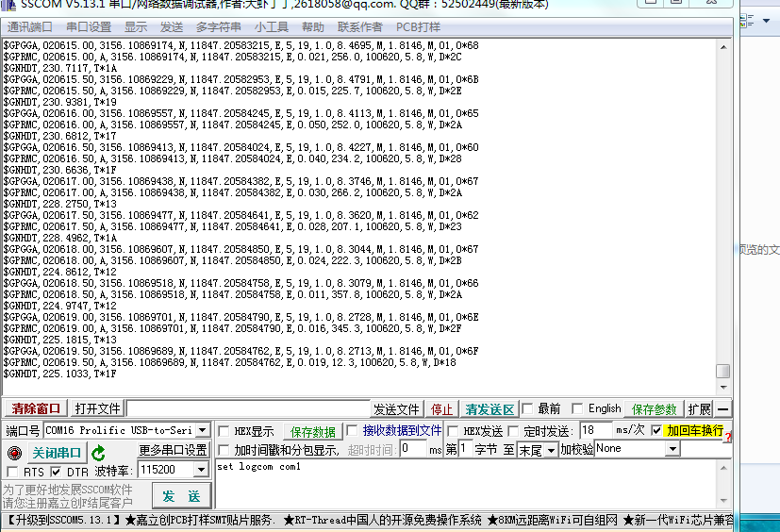Open the 发送 menu

pyautogui.click(x=172, y=26)
